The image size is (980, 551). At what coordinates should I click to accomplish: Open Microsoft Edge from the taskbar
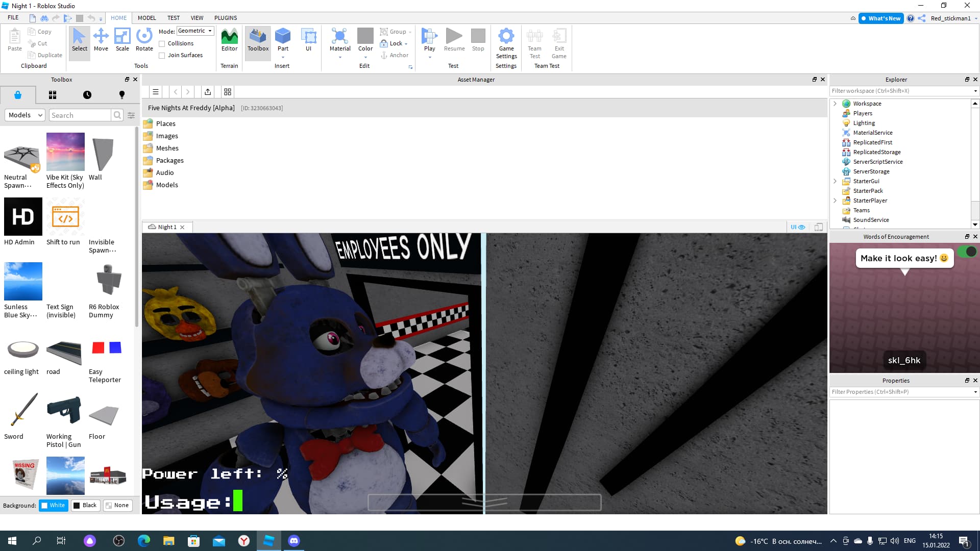click(x=144, y=541)
